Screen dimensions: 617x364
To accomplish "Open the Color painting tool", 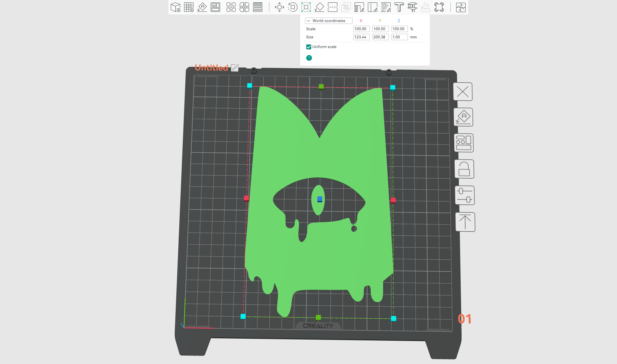I will click(386, 7).
